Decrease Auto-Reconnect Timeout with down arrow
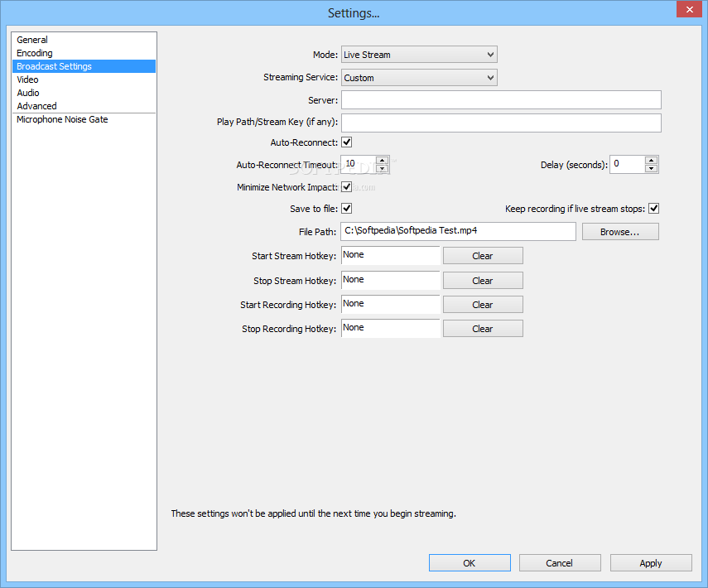The height and width of the screenshot is (588, 708). pos(382,168)
